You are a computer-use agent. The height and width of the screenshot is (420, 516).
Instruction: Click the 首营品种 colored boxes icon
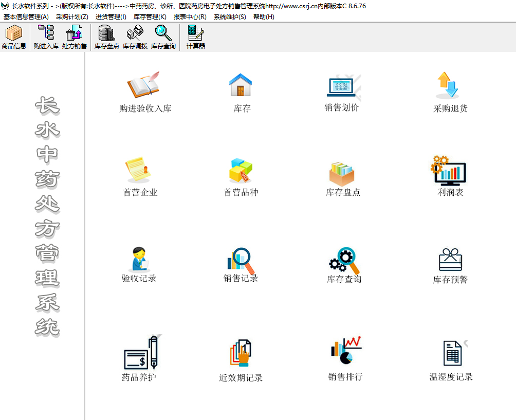pos(241,170)
